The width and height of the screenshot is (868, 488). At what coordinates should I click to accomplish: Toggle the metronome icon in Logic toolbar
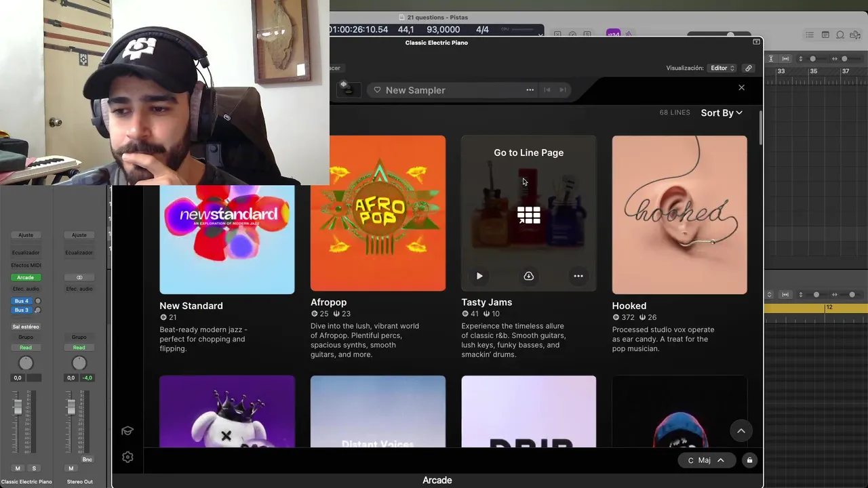[x=629, y=34]
